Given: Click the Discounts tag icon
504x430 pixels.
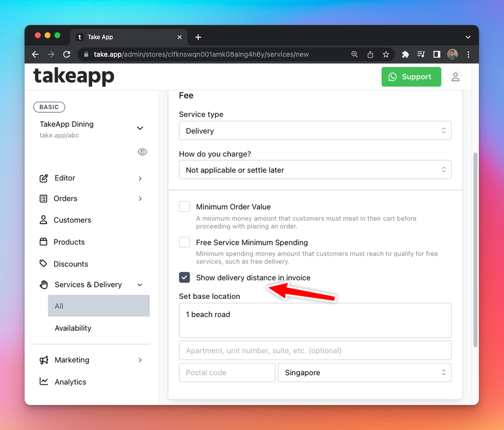Looking at the screenshot, I should tap(43, 264).
